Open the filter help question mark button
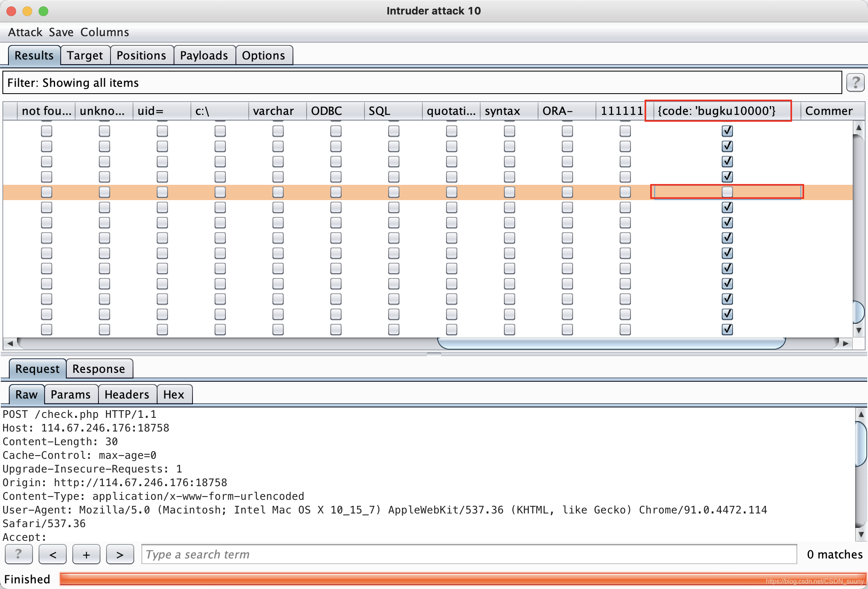 tap(855, 83)
